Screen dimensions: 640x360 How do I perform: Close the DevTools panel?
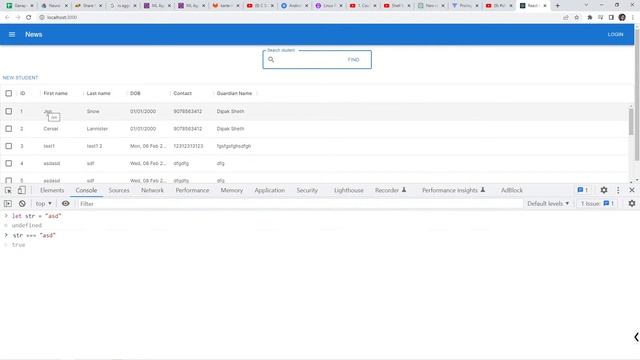[632, 190]
